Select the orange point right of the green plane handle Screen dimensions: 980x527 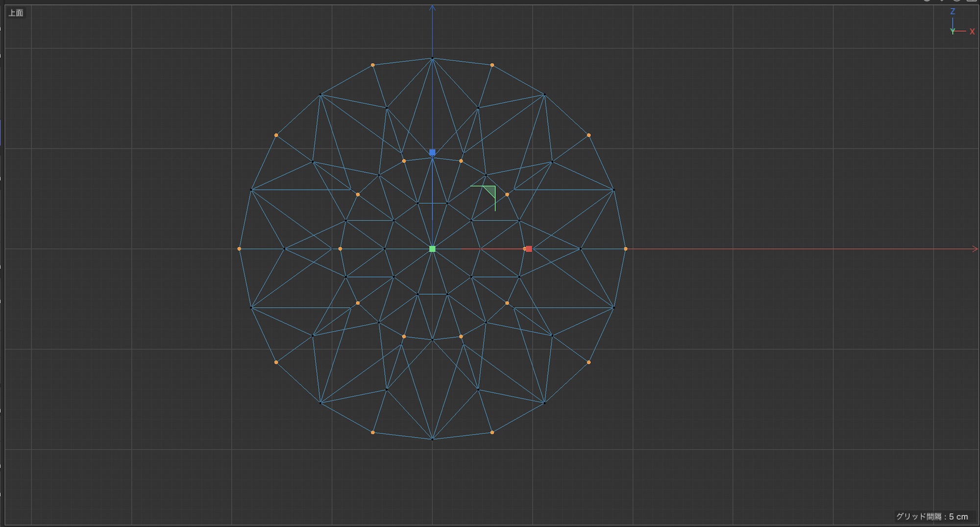(507, 194)
